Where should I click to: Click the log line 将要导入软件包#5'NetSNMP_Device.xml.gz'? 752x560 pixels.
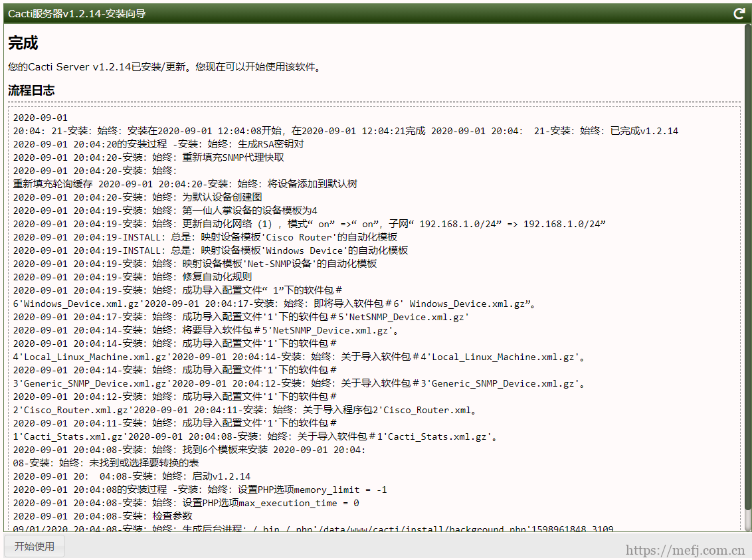(x=206, y=330)
